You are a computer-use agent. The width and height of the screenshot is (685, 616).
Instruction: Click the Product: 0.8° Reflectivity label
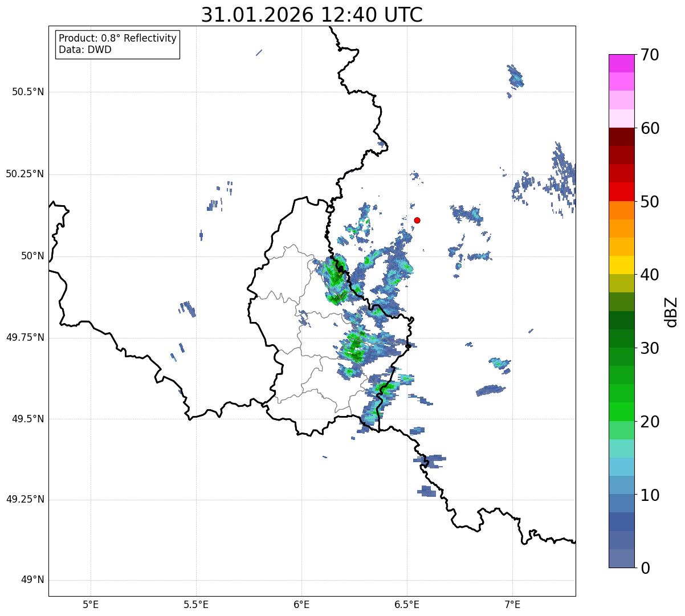[x=118, y=38]
